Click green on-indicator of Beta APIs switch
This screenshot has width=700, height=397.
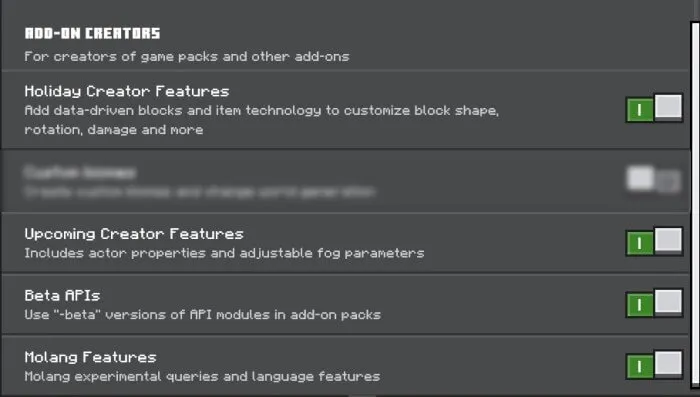[x=640, y=305]
